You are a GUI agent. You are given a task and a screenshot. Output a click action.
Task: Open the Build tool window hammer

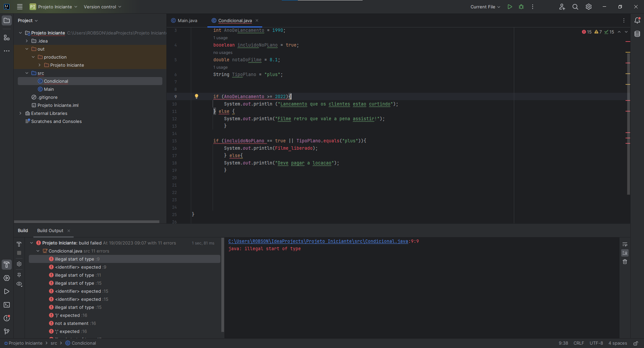pos(7,265)
